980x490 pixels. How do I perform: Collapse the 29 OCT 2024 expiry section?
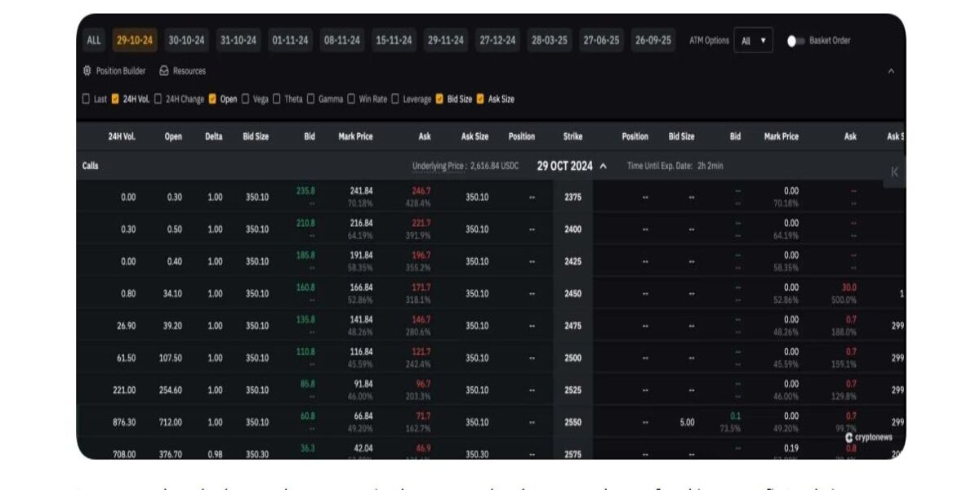603,166
